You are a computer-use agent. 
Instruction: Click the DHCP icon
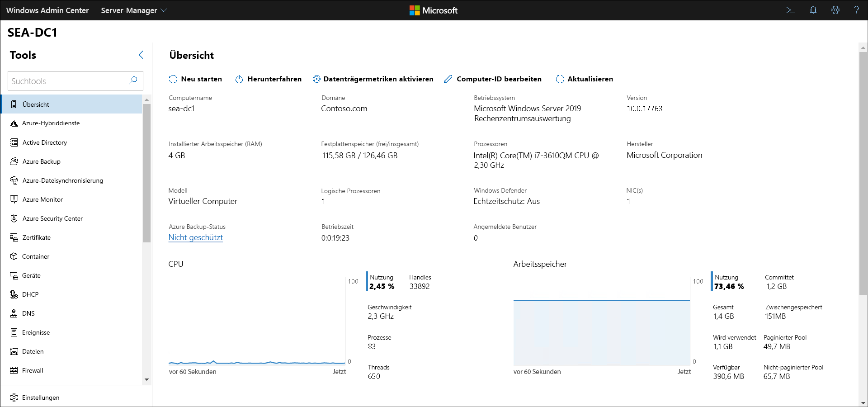point(14,294)
